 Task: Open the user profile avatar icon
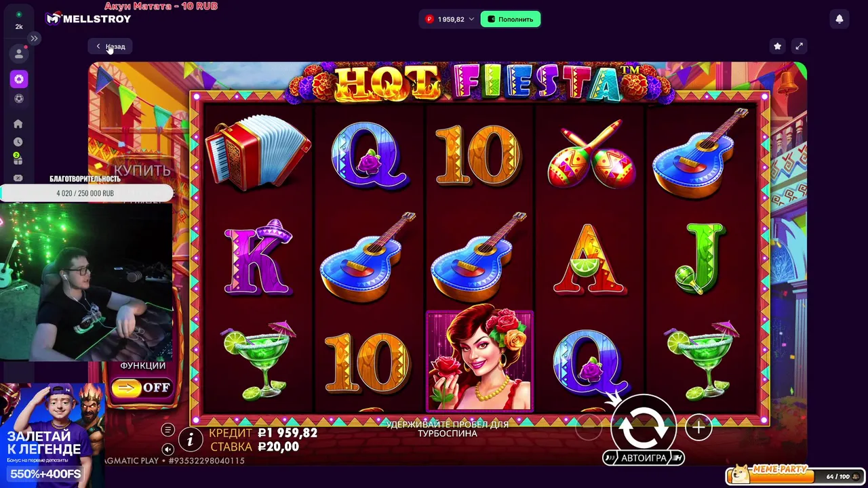pos(19,53)
